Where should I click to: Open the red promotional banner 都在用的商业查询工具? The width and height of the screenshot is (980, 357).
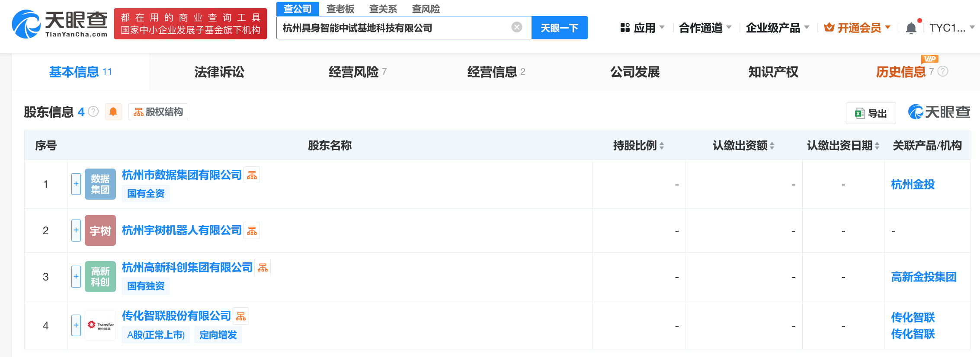(190, 24)
